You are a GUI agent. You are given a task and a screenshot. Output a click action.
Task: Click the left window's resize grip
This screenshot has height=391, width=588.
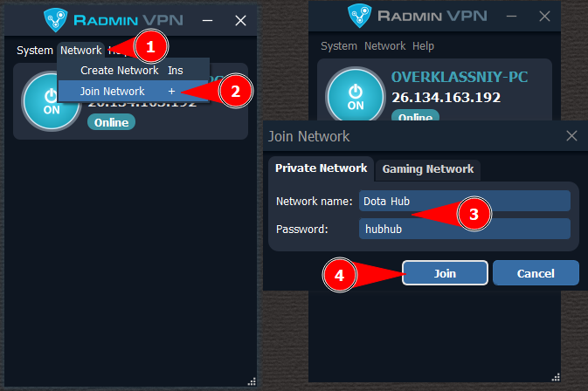252,381
